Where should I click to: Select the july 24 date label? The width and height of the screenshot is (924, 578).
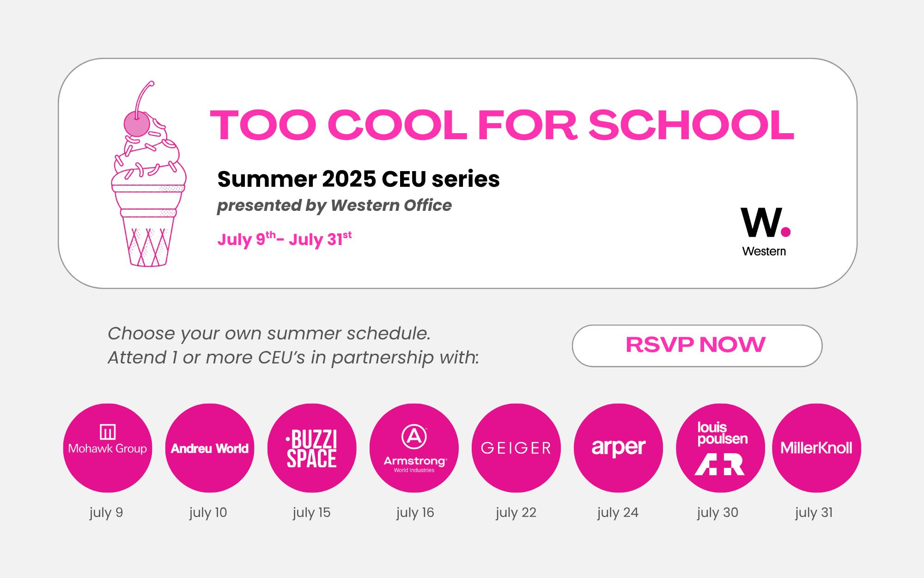618,513
